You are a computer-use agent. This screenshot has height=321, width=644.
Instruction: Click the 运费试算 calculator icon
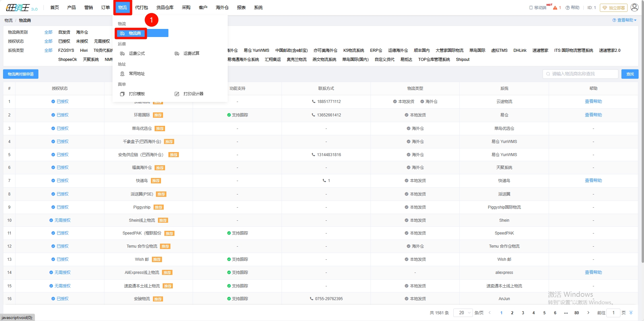pyautogui.click(x=177, y=53)
